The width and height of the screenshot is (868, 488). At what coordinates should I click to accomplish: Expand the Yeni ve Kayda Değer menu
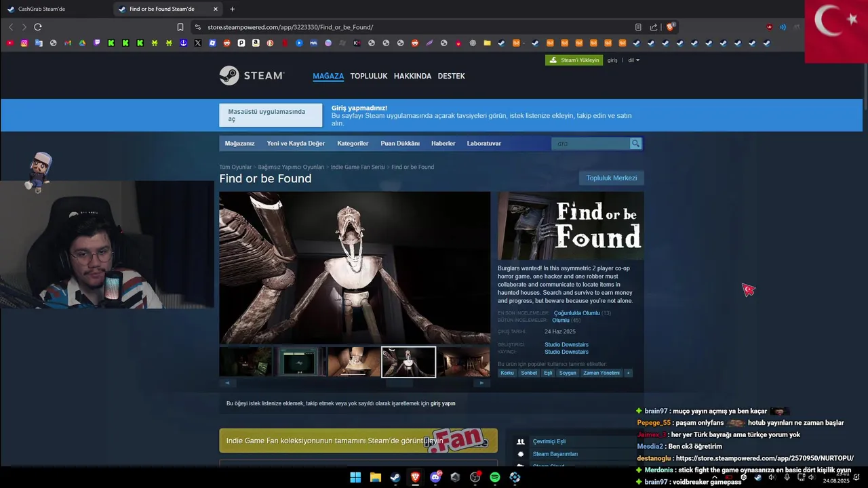[x=296, y=144]
